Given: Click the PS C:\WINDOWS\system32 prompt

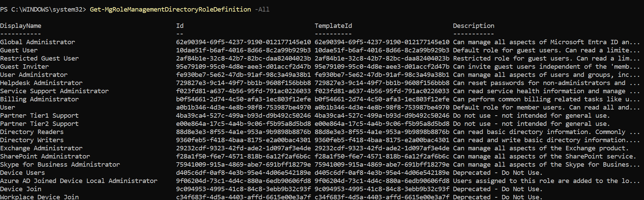Looking at the screenshot, I should pyautogui.click(x=43, y=10).
